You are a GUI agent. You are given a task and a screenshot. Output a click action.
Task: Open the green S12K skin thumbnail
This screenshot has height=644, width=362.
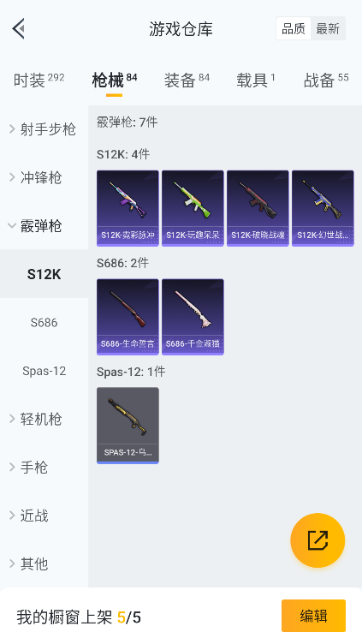[193, 208]
